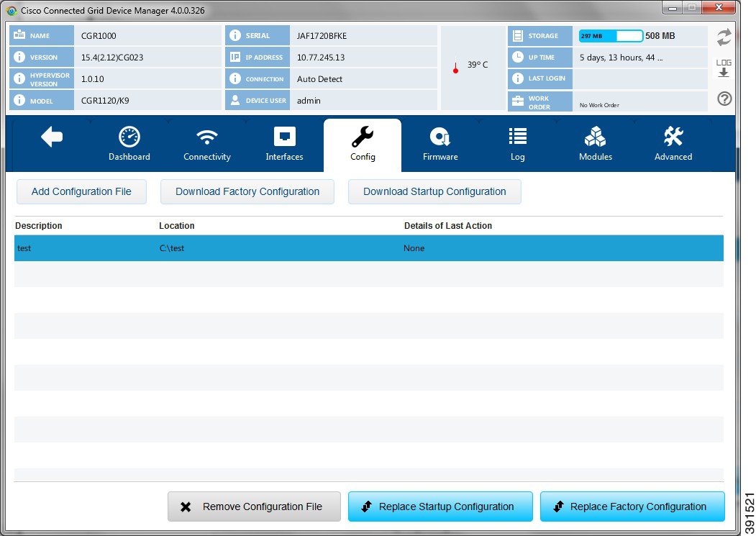Click the storage usage bar showing 297 MB
The image size is (756, 536).
pyautogui.click(x=611, y=36)
